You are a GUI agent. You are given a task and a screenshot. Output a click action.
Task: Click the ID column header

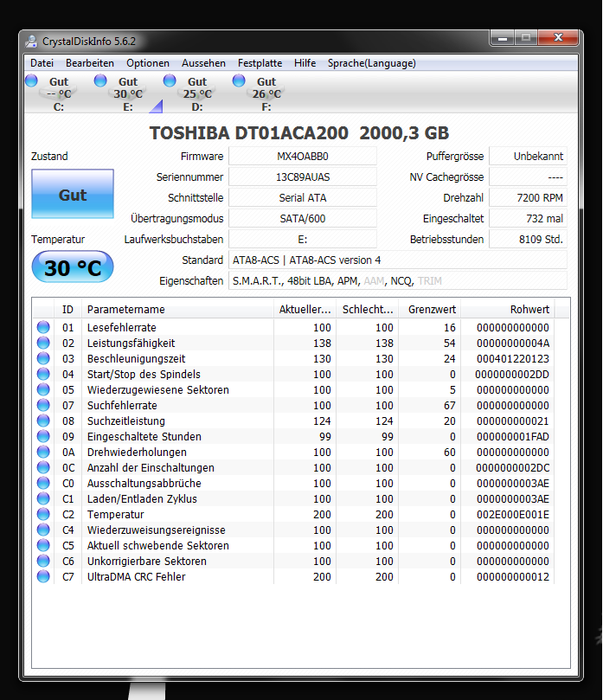(67, 310)
